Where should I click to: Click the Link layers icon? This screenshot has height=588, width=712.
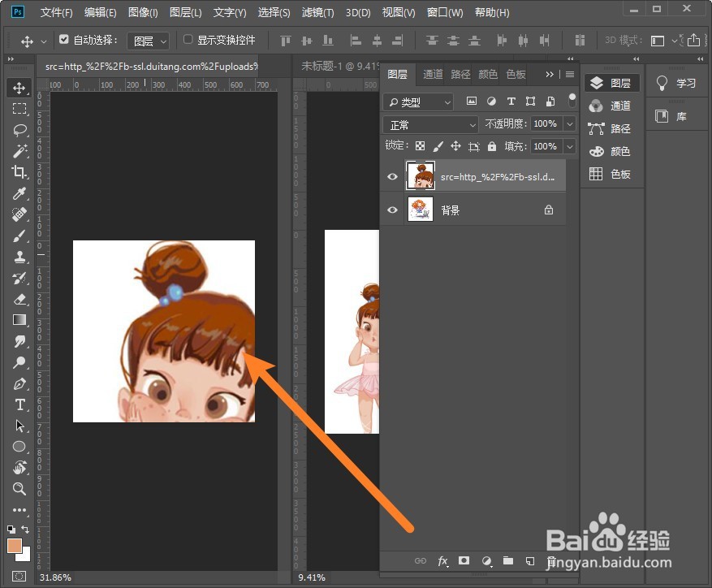421,561
